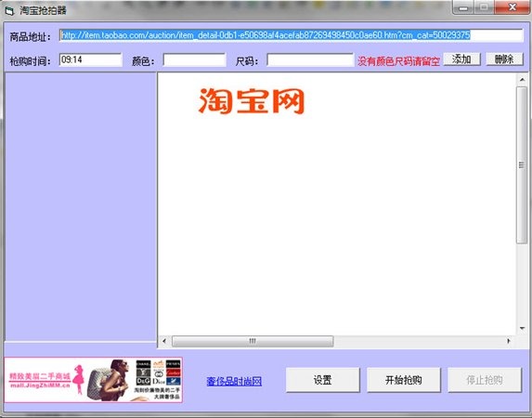Click the 添加 button

pos(461,59)
